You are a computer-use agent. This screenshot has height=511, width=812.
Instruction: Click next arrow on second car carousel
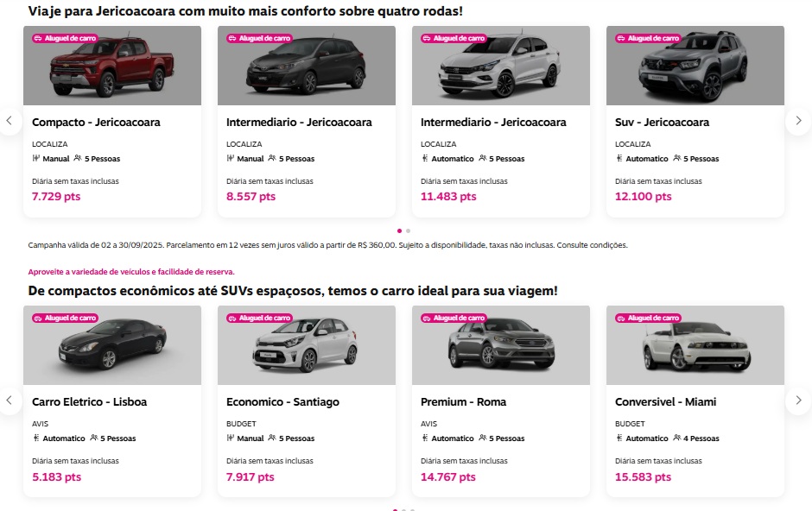click(799, 401)
